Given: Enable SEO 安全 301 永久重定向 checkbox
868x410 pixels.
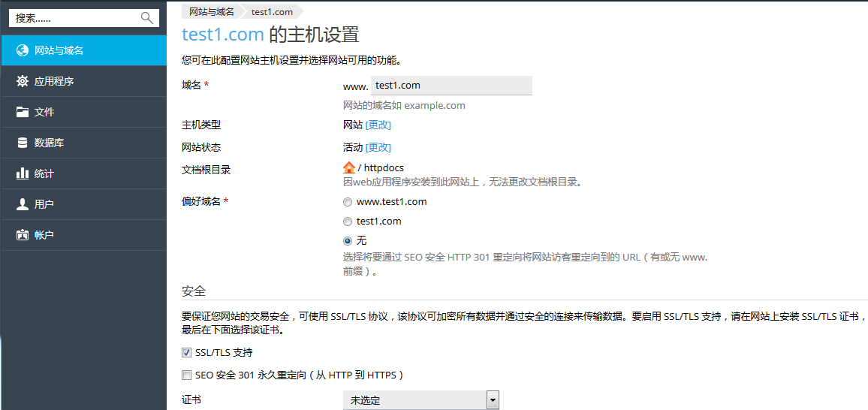Looking at the screenshot, I should (187, 375).
